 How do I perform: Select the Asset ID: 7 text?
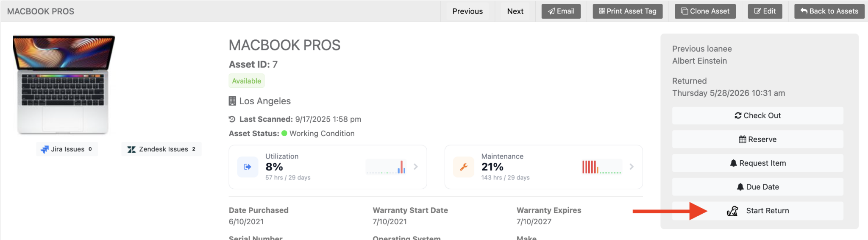coord(253,64)
